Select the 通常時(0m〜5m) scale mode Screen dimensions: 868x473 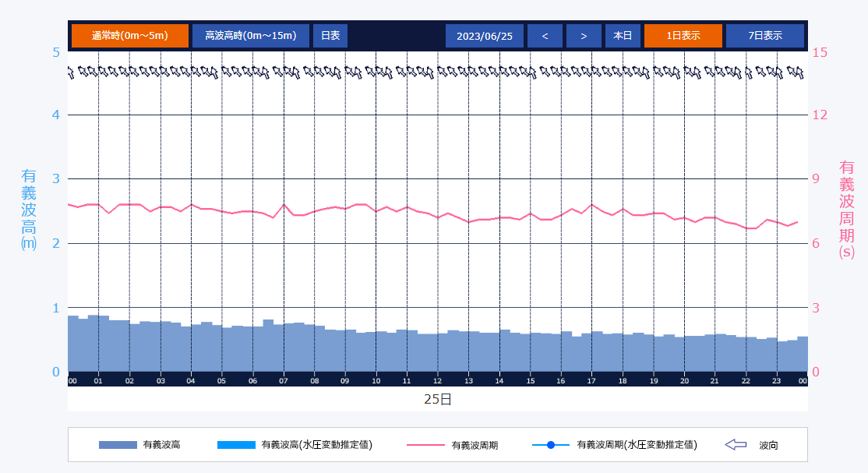129,36
